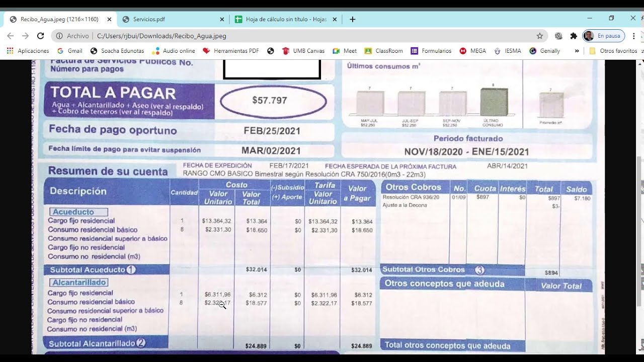This screenshot has width=644, height=362.
Task: Open the Gmail bookmark
Action: (x=69, y=51)
